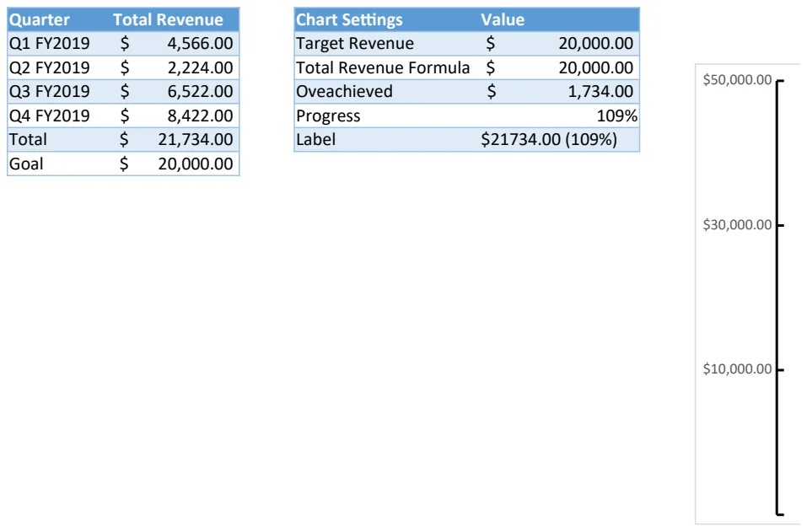Click the Q2 FY2019 cell
The height and width of the screenshot is (532, 807).
point(59,67)
